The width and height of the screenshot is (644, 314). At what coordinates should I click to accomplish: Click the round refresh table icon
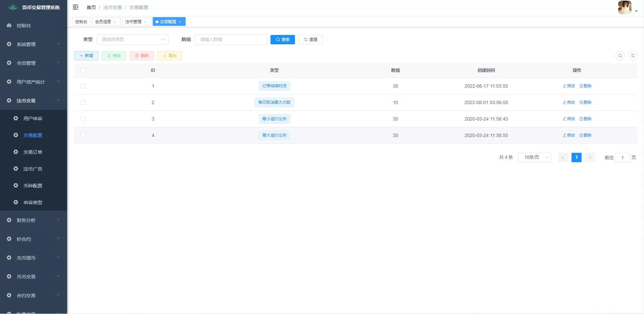pos(633,56)
